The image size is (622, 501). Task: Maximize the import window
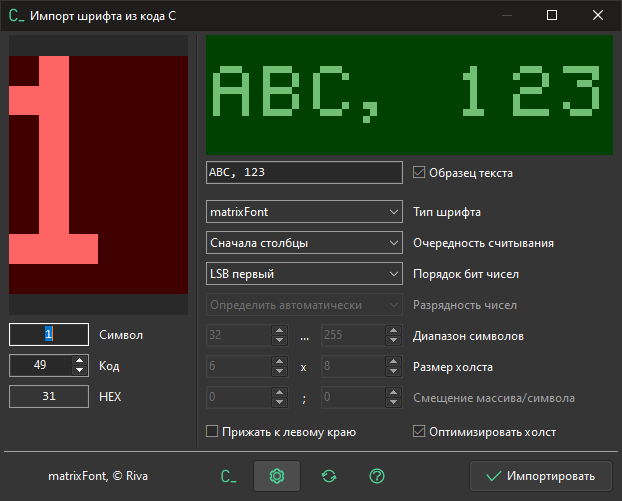pos(551,15)
